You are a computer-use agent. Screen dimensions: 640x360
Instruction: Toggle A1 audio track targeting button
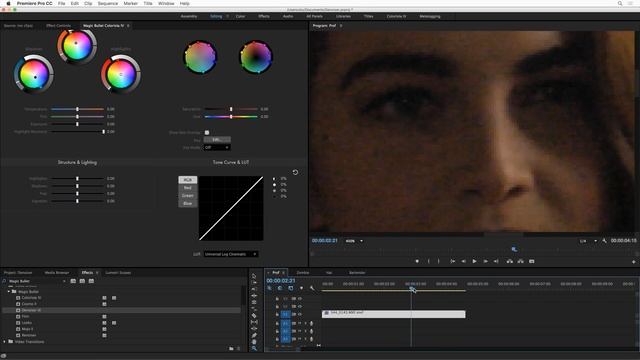coord(285,323)
